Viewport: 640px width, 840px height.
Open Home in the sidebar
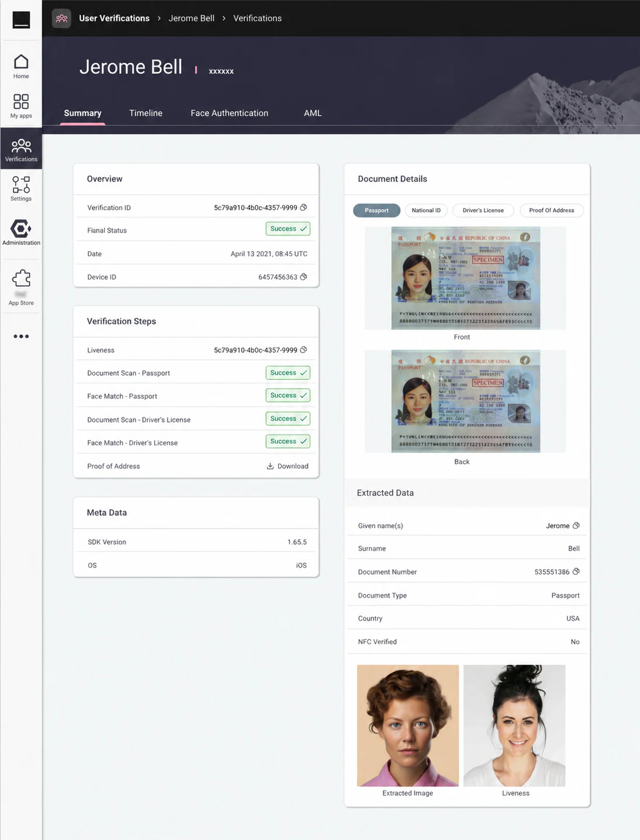pyautogui.click(x=21, y=67)
